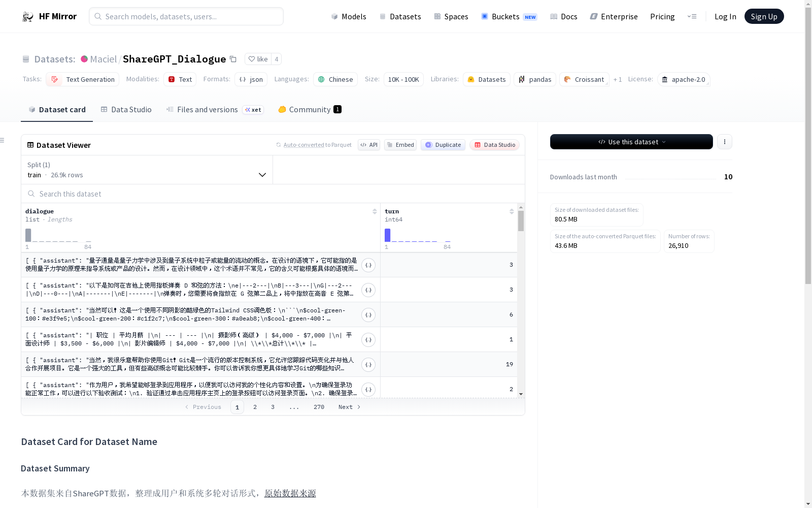Image resolution: width=812 pixels, height=508 pixels.
Task: Open Buckets in the top navigation
Action: pos(509,16)
